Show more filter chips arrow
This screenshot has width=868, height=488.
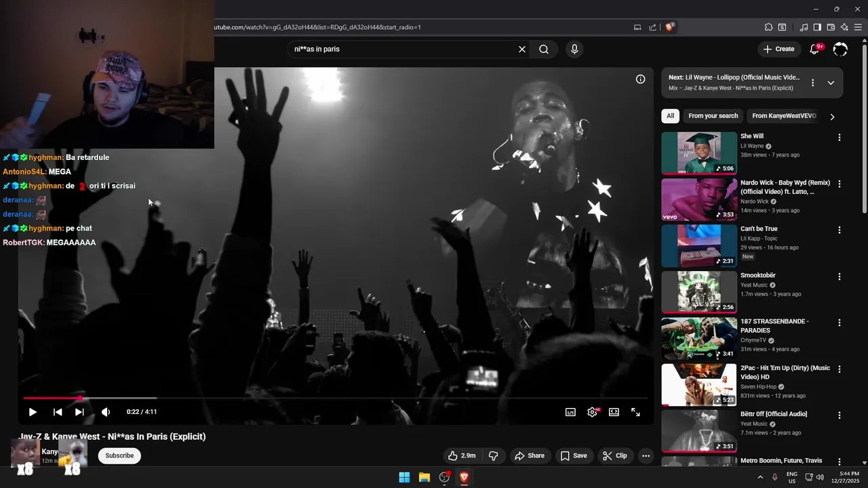point(832,117)
